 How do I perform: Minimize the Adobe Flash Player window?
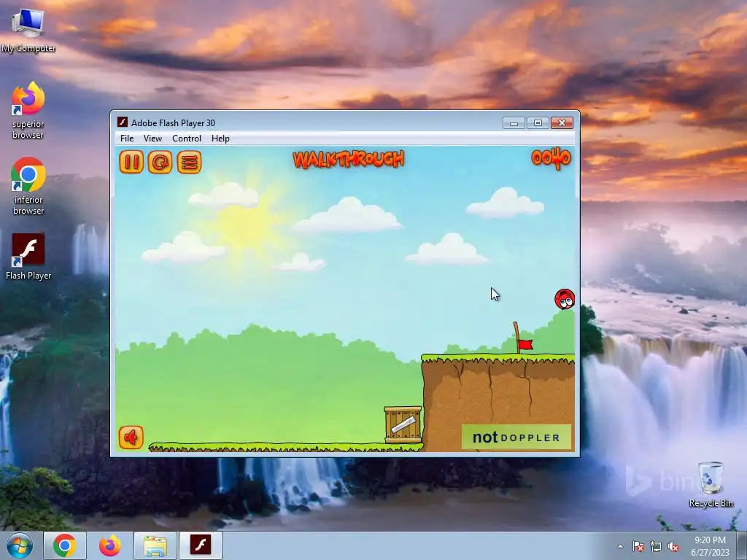(x=514, y=123)
